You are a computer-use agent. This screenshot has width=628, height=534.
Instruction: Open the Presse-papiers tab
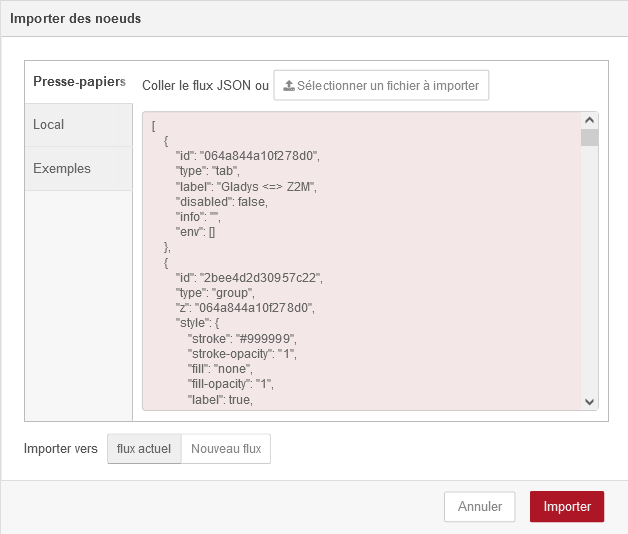pos(79,82)
